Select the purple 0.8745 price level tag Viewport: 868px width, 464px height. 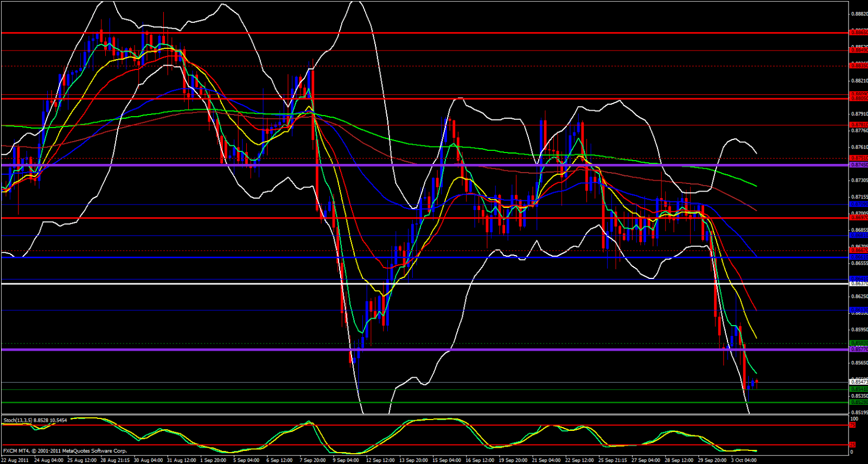[858, 165]
